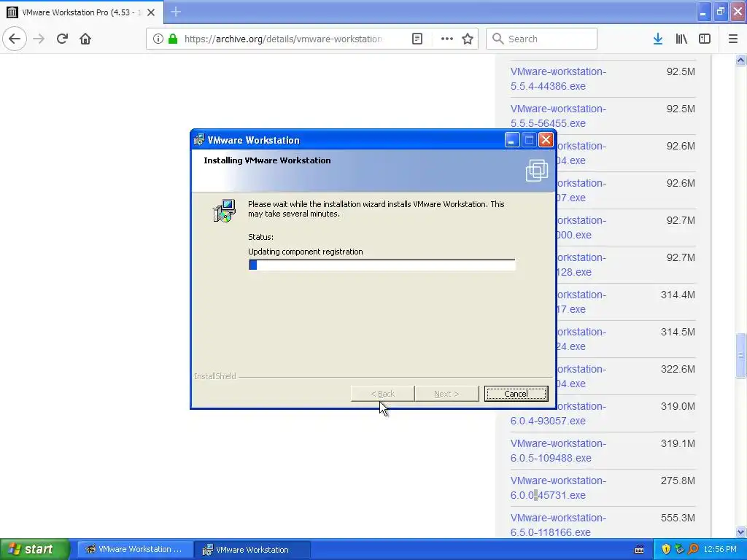Open the security shield tray icon
747x560 pixels.
[665, 549]
